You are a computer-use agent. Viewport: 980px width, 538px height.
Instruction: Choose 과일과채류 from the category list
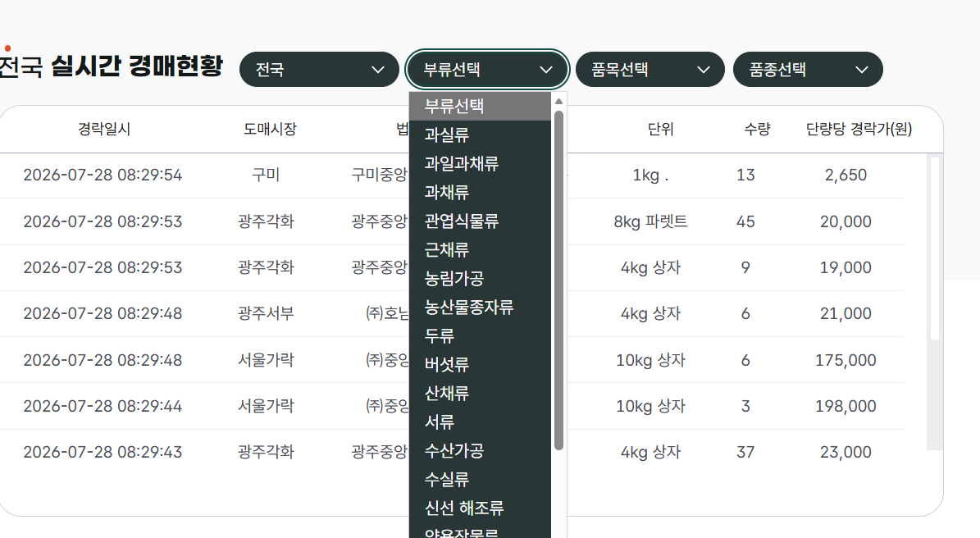480,164
